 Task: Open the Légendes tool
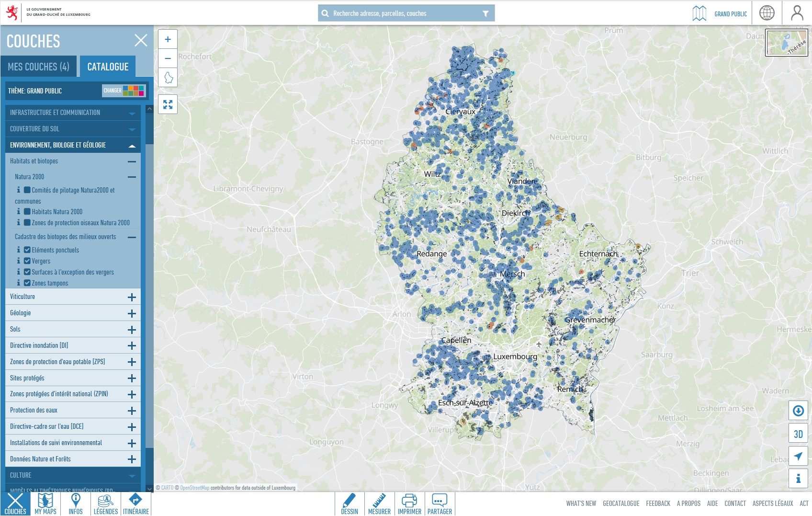point(106,504)
